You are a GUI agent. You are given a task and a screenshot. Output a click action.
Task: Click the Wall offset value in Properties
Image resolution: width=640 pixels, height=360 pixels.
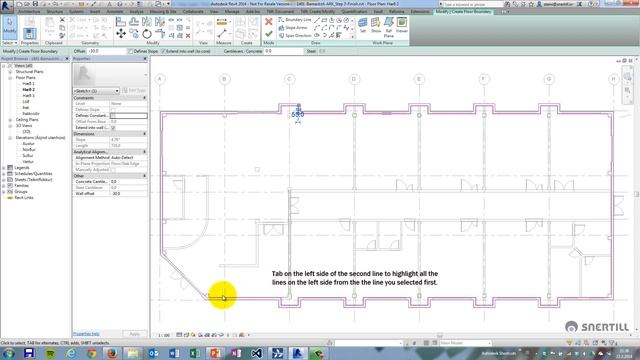128,193
